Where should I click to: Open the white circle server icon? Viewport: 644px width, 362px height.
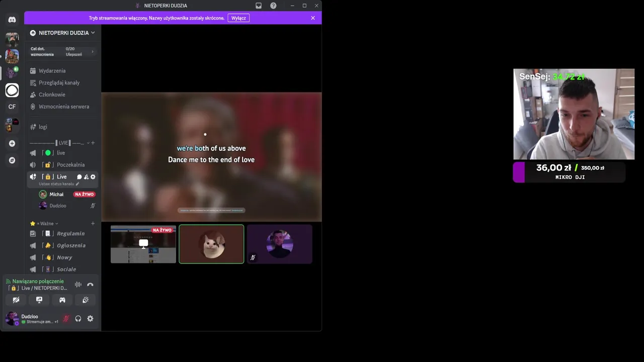pos(12,90)
